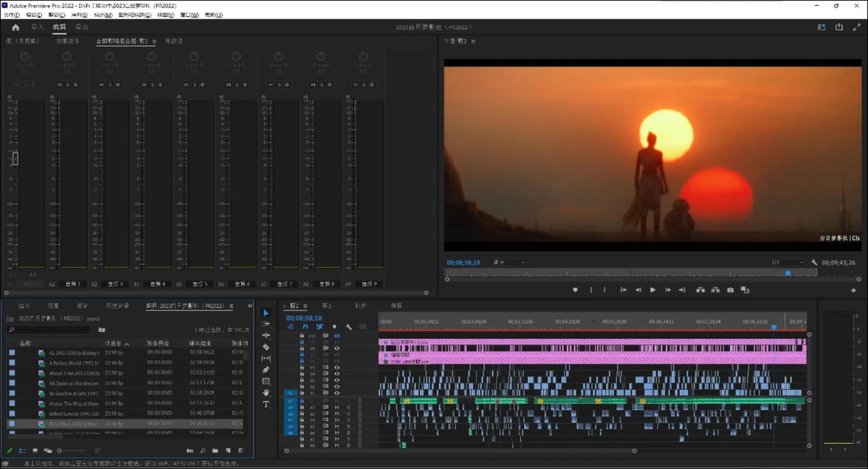Open the workspaces menu at top right

point(822,28)
